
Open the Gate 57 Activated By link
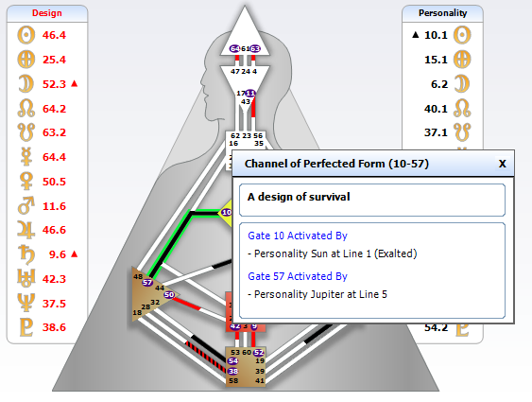pos(298,276)
